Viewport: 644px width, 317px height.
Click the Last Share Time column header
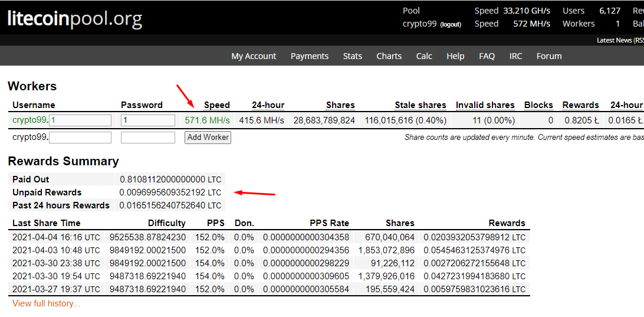pyautogui.click(x=47, y=223)
